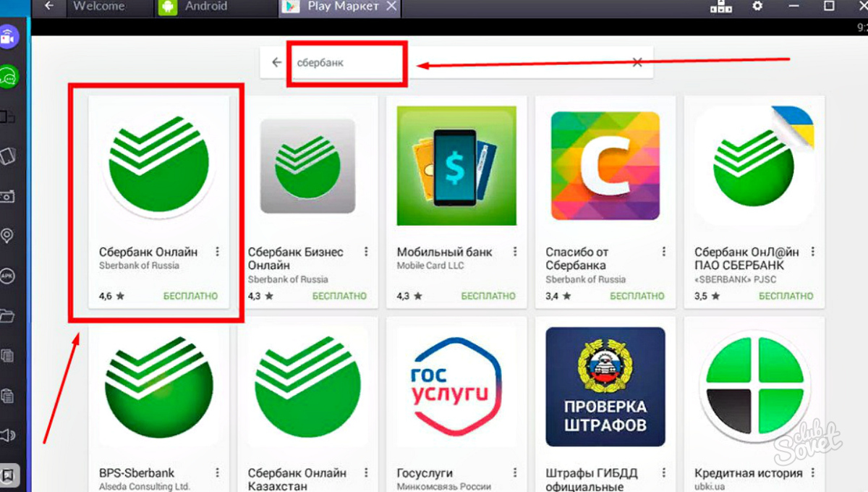This screenshot has width=868, height=492.
Task: Open the Proverka Shtrafov app icon
Action: pos(605,386)
